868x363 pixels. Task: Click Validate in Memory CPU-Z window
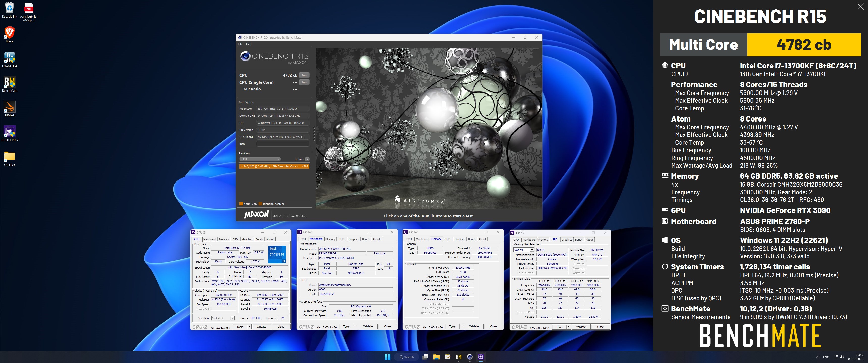pyautogui.click(x=474, y=326)
